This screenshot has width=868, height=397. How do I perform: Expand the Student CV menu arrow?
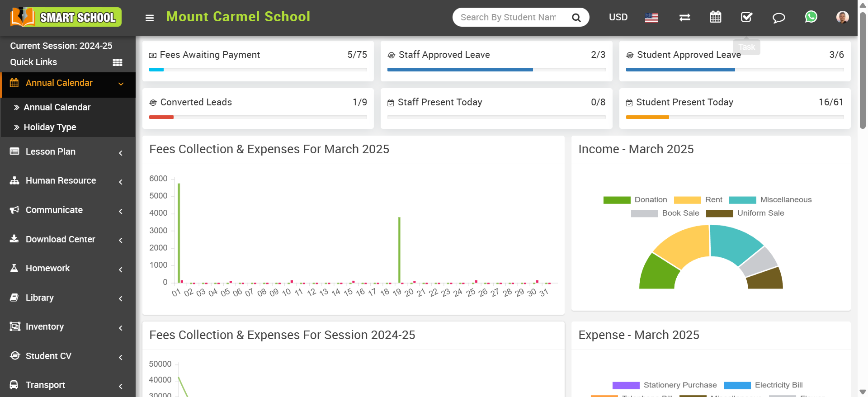pyautogui.click(x=121, y=358)
